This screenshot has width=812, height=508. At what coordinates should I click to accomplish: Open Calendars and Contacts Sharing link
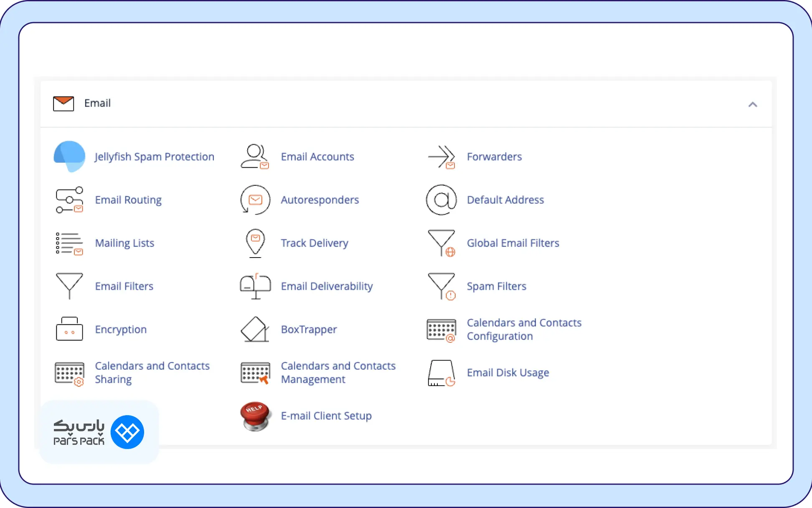click(152, 373)
